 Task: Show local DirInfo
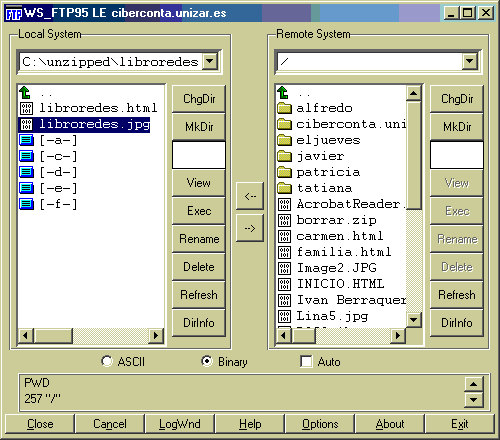coord(199,323)
